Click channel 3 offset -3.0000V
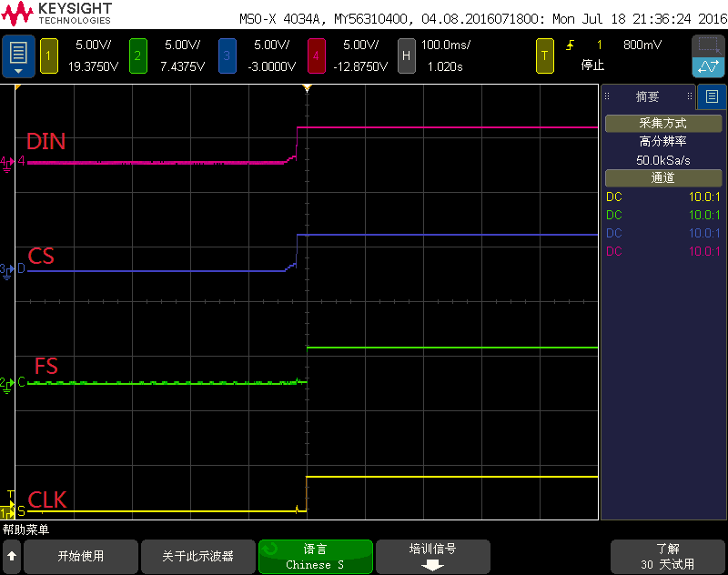Viewport: 728px width, 575px height. tap(271, 66)
